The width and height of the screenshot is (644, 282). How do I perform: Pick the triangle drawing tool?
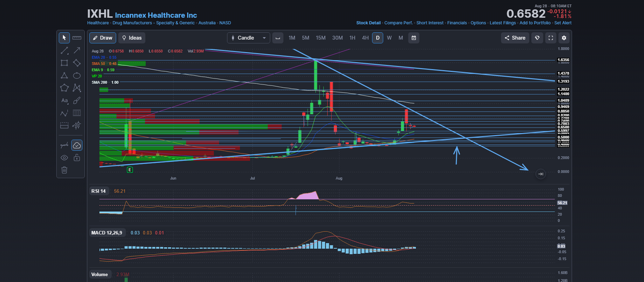[64, 75]
